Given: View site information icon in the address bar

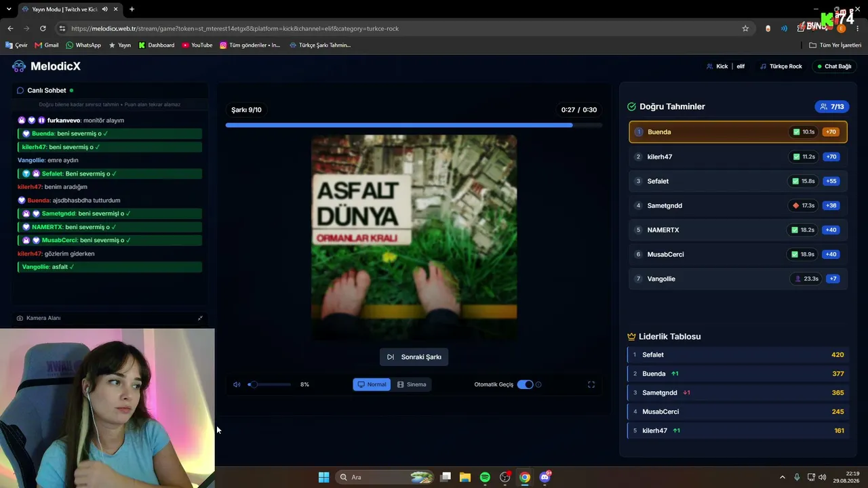Looking at the screenshot, I should pos(62,28).
